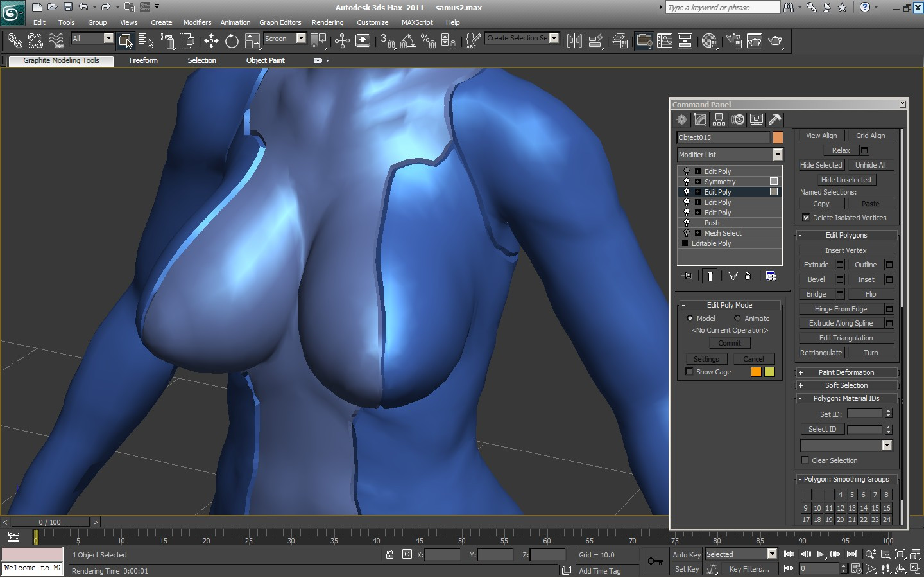Expand the Paint Deformation rollout
This screenshot has height=578, width=924.
coord(846,372)
